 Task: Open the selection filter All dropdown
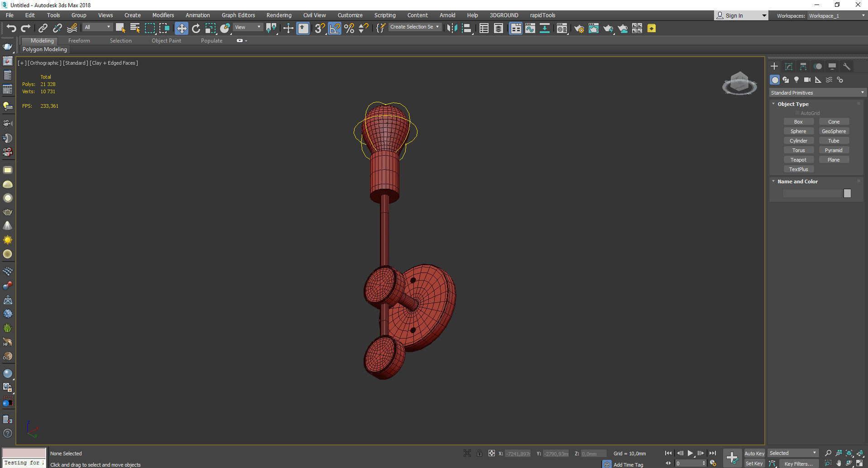(x=97, y=27)
